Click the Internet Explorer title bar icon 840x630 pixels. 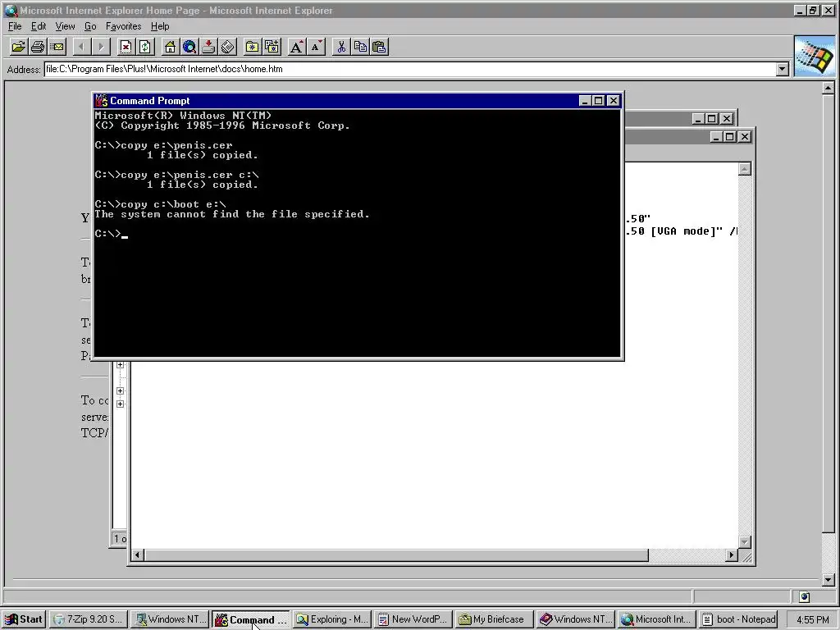[10, 10]
